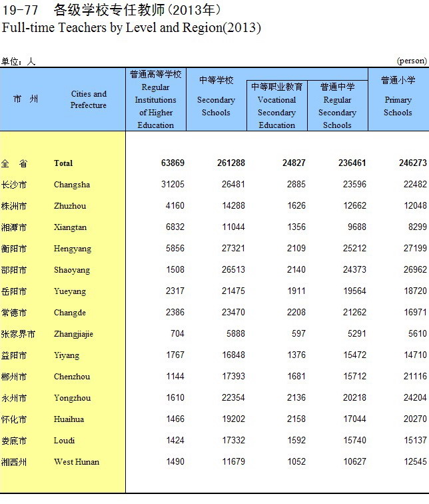Screen dimensions: 429x504
Task: Click the Total higher education value 63869
Action: tap(173, 163)
